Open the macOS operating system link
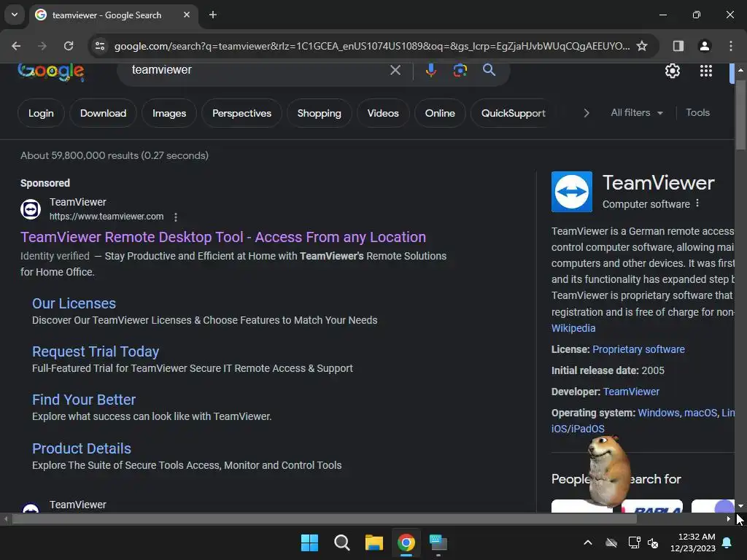Image resolution: width=747 pixels, height=560 pixels. point(700,413)
